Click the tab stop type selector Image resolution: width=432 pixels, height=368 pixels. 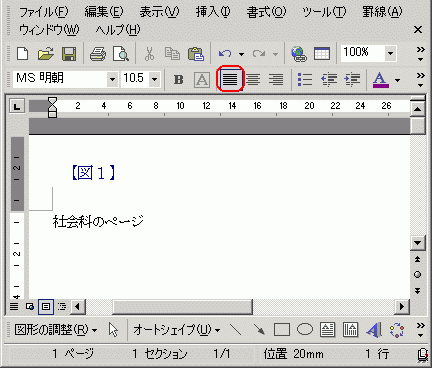[16, 106]
